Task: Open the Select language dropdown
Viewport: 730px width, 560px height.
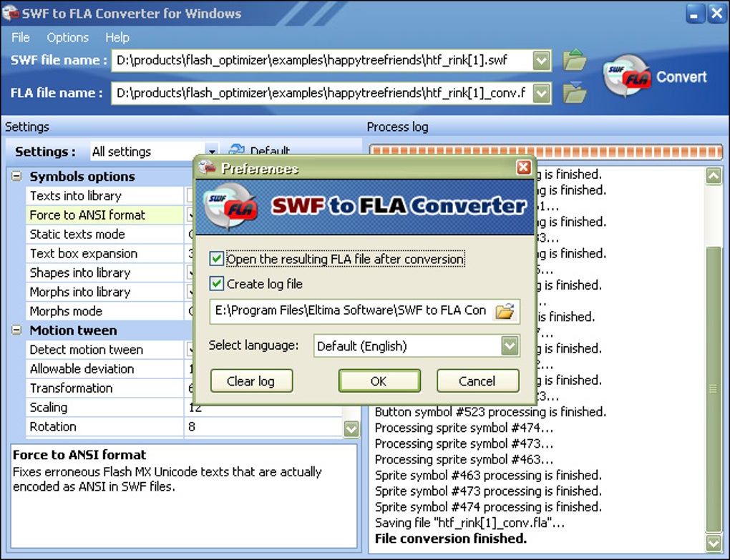Action: click(510, 345)
